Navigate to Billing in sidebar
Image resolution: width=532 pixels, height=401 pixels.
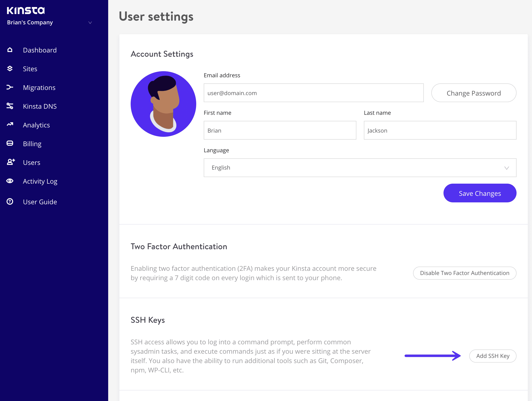[32, 144]
